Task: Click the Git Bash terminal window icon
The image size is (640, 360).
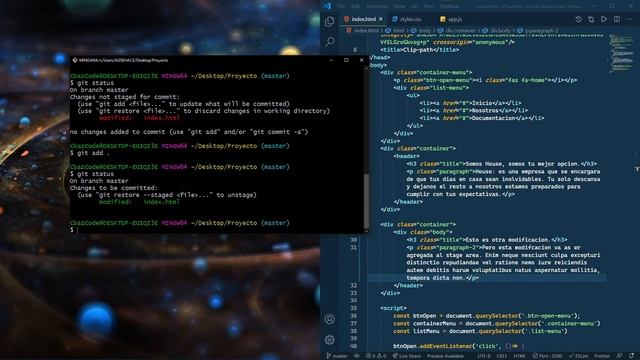Action: (75, 60)
